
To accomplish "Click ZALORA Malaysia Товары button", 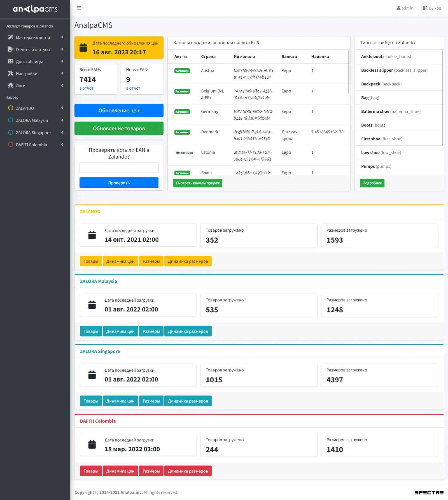I will 91,331.
